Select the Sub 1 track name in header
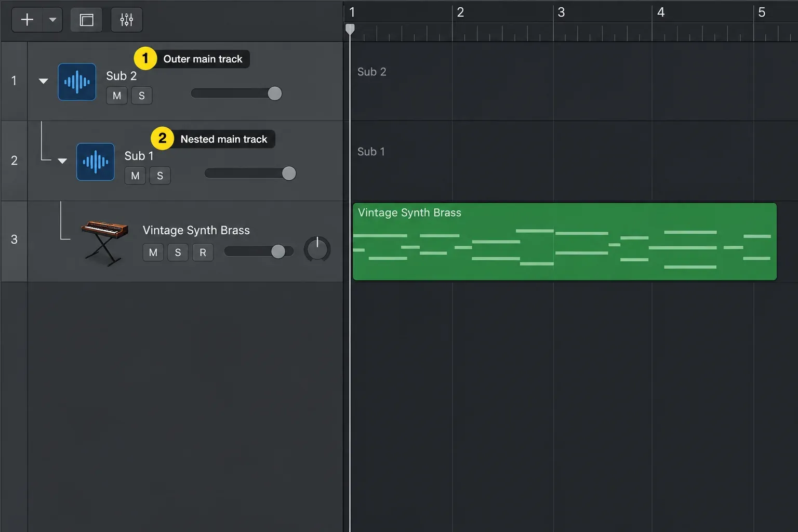The width and height of the screenshot is (798, 532). click(139, 156)
